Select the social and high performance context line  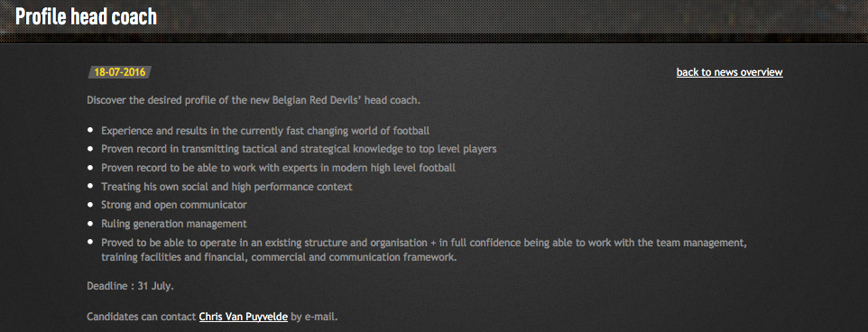coord(226,187)
